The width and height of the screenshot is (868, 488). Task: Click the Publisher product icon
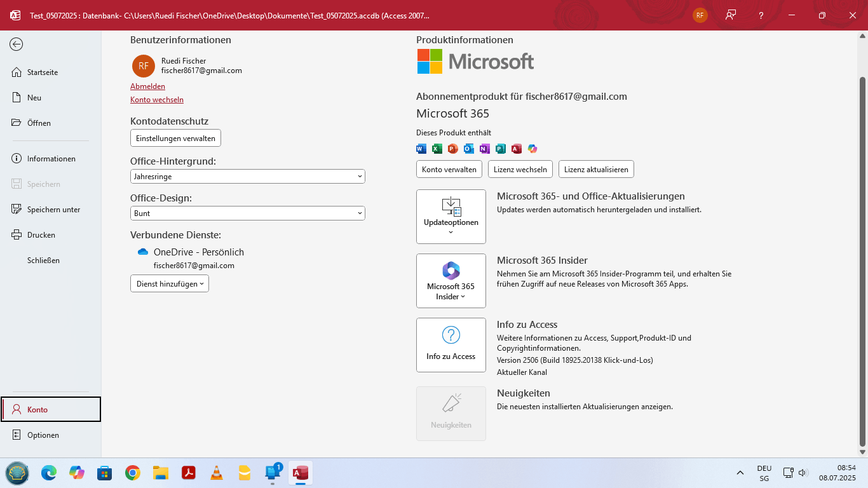[x=501, y=149]
